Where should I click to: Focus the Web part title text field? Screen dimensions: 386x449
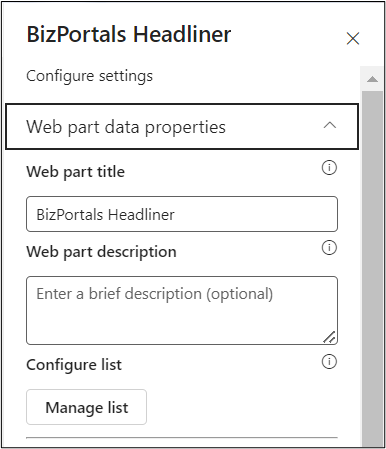pyautogui.click(x=182, y=214)
